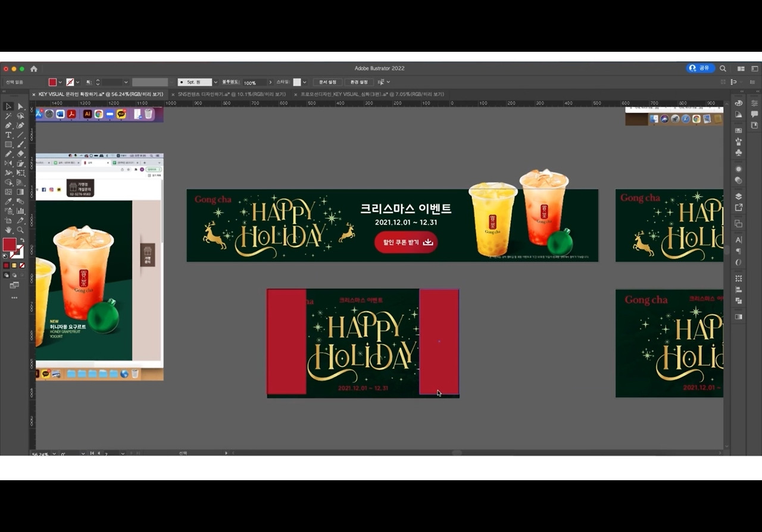Set paint mode to Gradient
Image resolution: width=762 pixels, height=532 pixels.
(x=14, y=265)
